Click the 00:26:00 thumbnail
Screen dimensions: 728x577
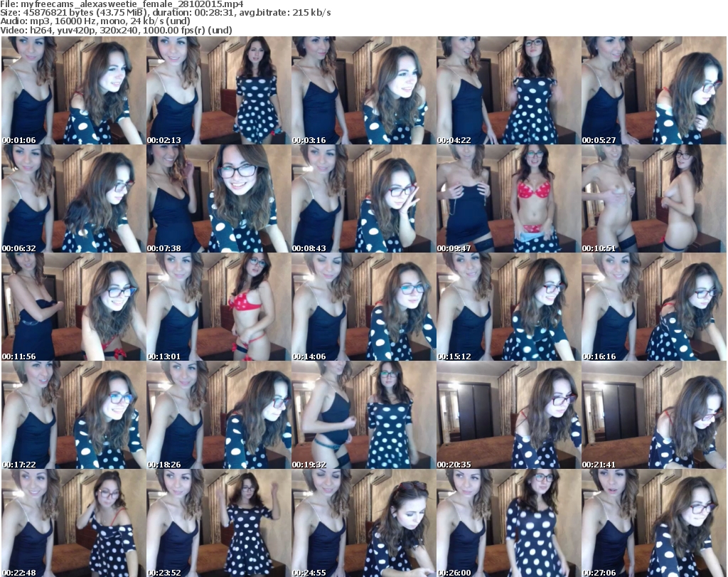(x=508, y=523)
